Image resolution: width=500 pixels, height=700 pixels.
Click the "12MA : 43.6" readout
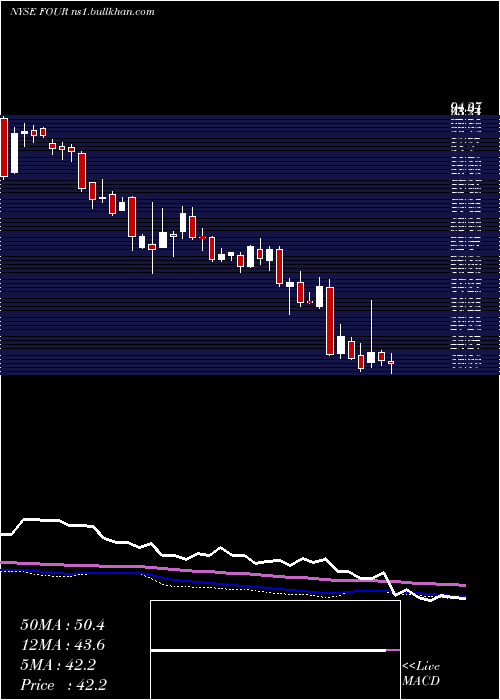63,645
